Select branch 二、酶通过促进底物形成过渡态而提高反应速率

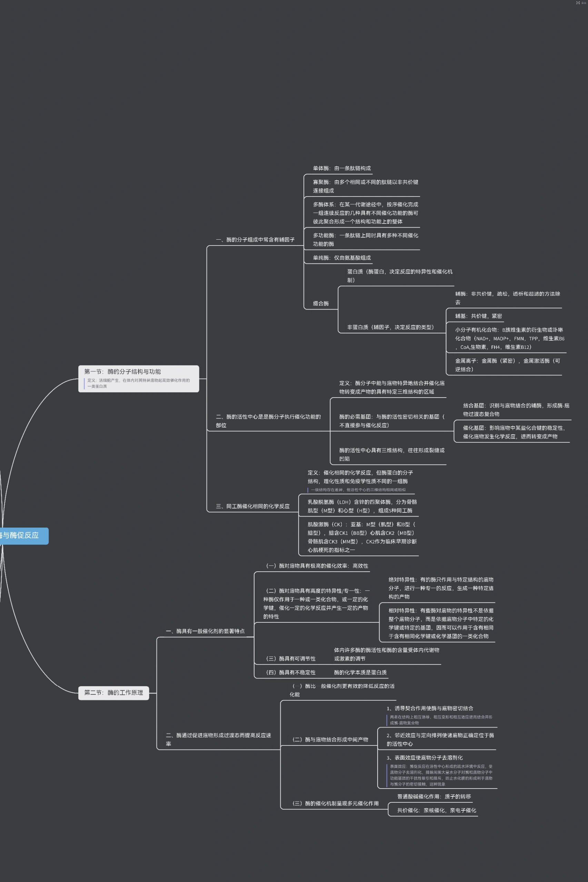(218, 740)
